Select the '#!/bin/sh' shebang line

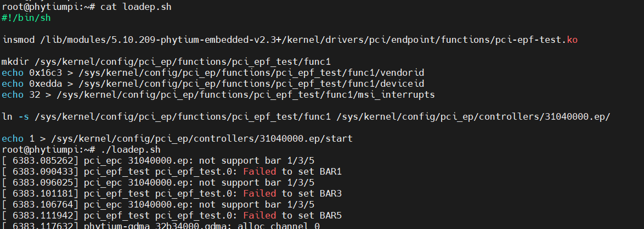(26, 18)
